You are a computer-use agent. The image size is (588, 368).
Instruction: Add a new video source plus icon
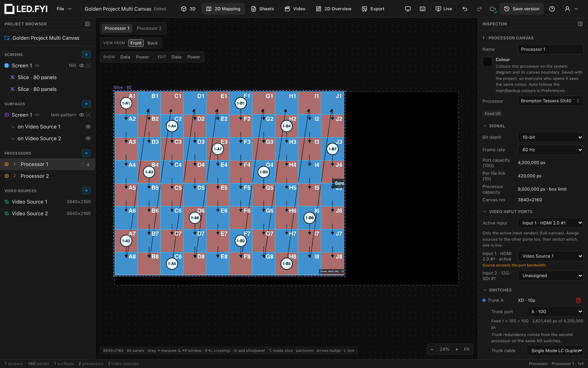click(86, 191)
